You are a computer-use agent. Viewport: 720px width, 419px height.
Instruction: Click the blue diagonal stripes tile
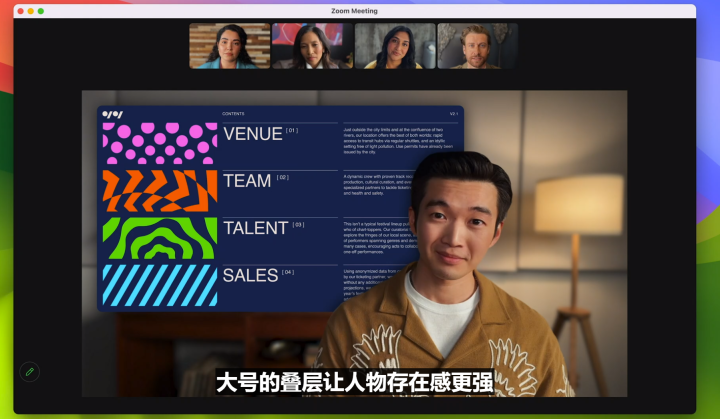[160, 285]
